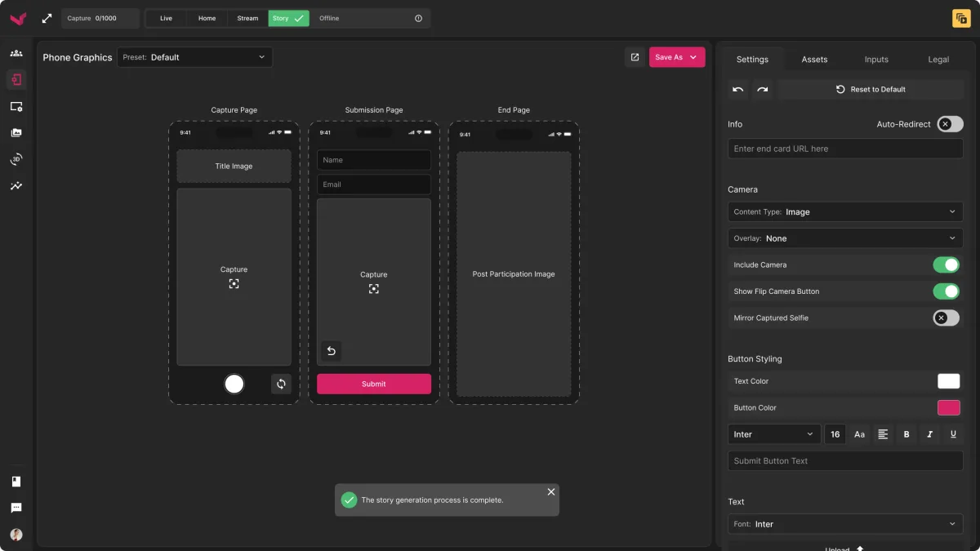Open the screen settings sidebar icon
Viewport: 980px width, 551px height.
pos(16,106)
